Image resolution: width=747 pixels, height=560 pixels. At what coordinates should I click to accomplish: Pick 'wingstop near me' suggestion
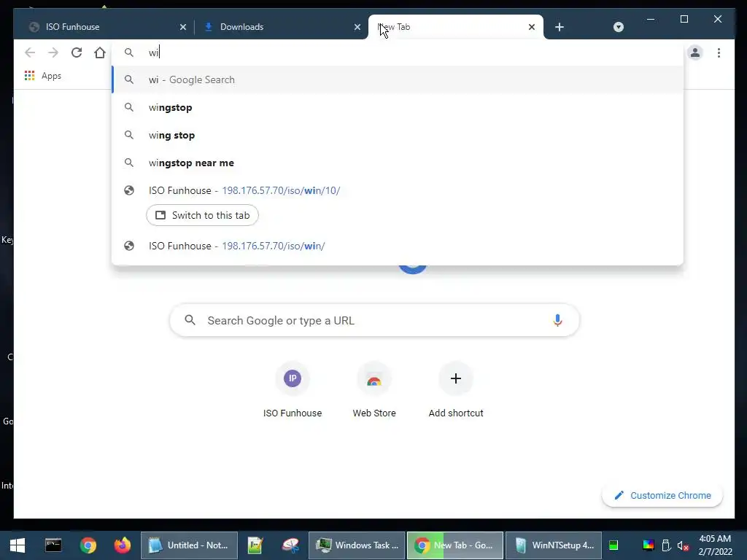click(398, 163)
